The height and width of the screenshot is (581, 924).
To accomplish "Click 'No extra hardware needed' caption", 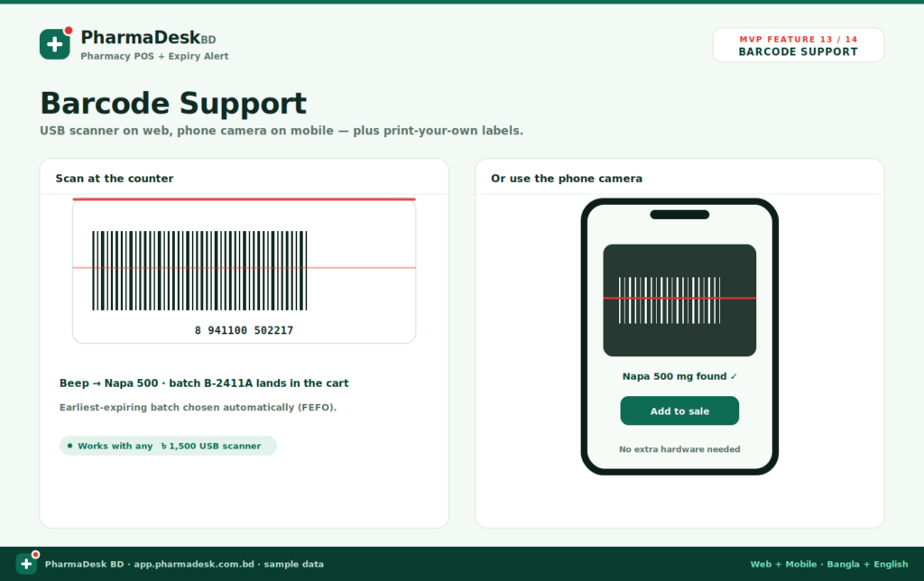I will pos(679,449).
